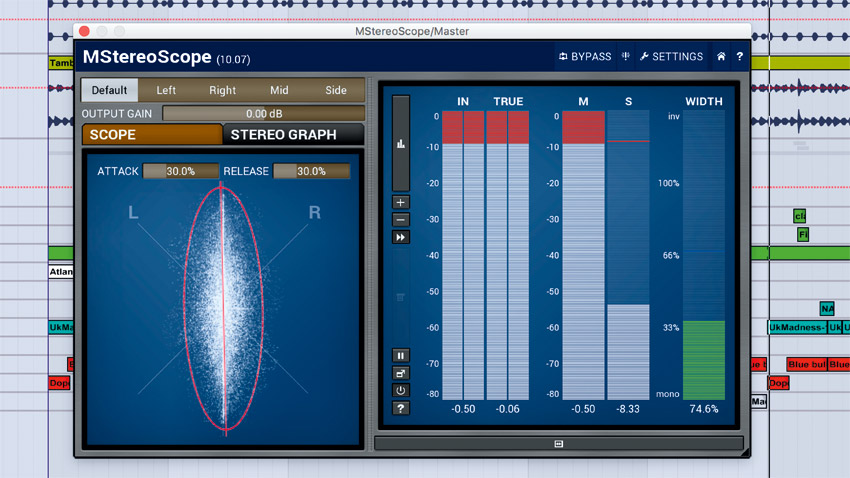Select the Left channel mode tab
Image resolution: width=850 pixels, height=478 pixels.
(x=166, y=90)
